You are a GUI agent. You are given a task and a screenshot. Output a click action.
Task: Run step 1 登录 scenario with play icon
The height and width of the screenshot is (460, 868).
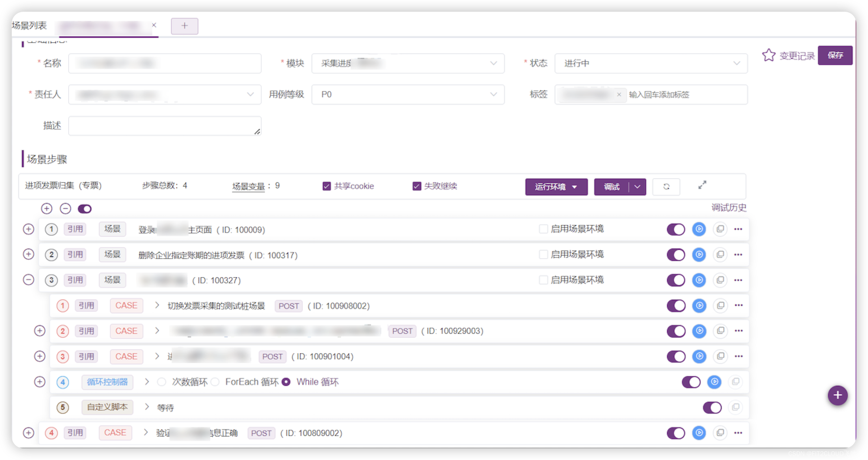[699, 229]
